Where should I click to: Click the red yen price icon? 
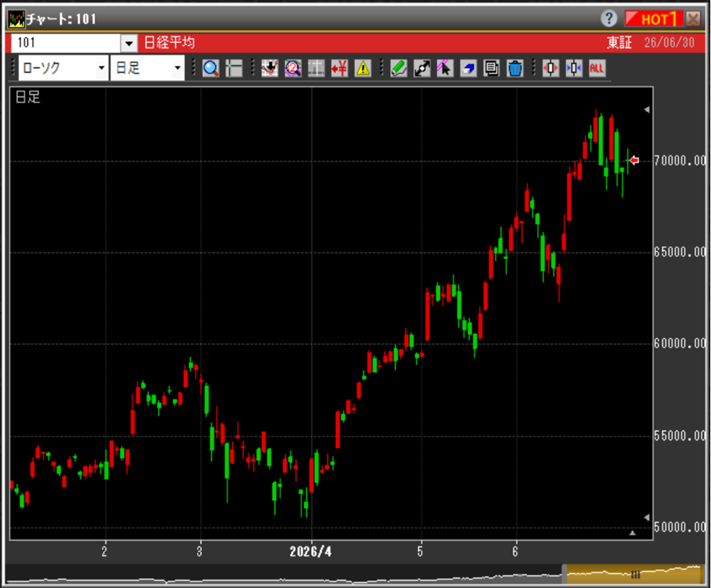tap(339, 69)
